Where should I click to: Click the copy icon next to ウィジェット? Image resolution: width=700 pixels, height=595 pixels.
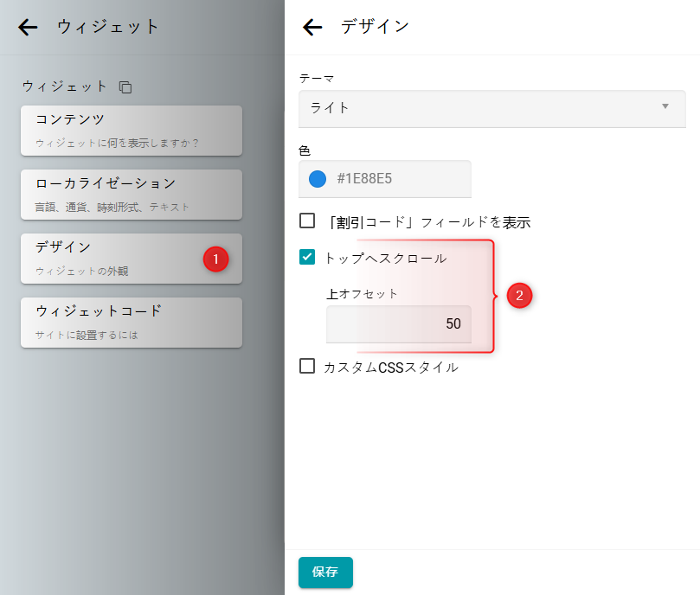(x=125, y=86)
